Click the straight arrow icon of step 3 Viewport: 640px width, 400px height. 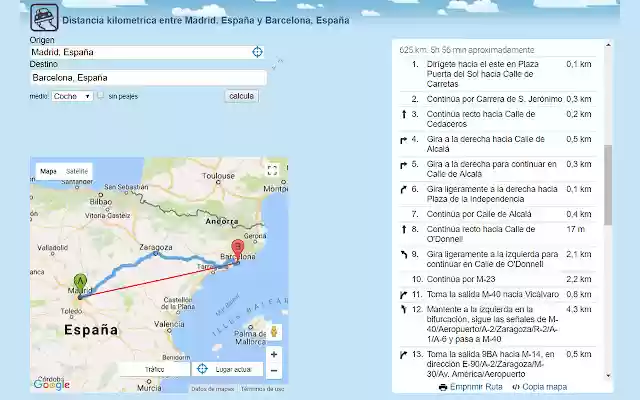404,114
